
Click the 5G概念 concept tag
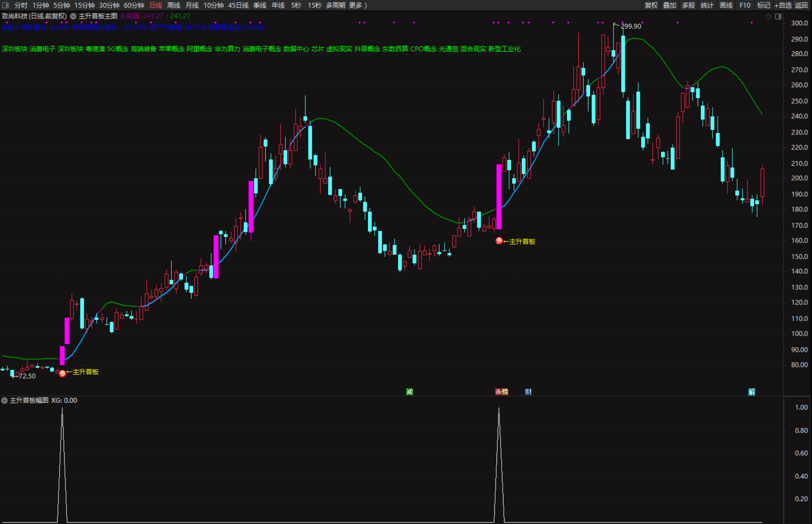118,49
